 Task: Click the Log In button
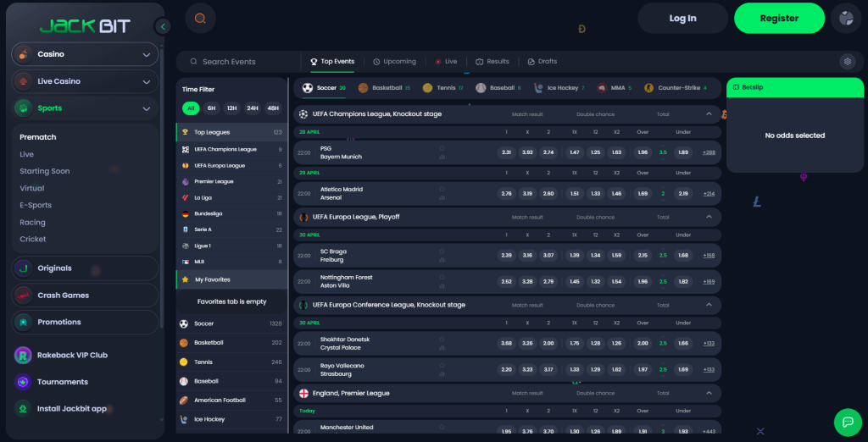click(682, 18)
